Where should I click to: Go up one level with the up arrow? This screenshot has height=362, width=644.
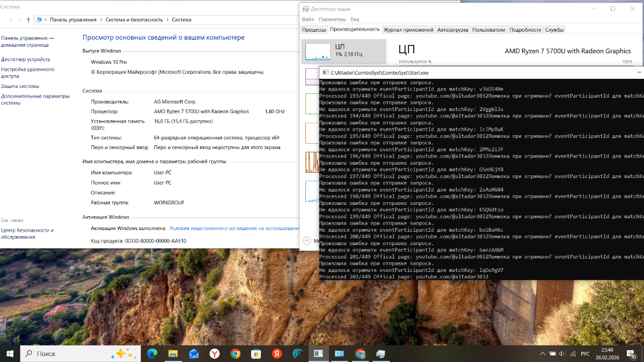click(28, 20)
